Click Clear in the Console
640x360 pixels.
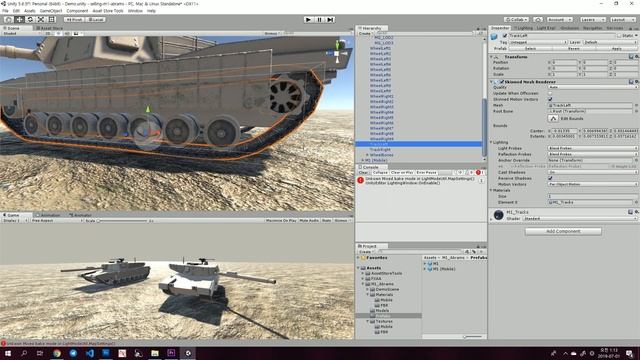363,173
